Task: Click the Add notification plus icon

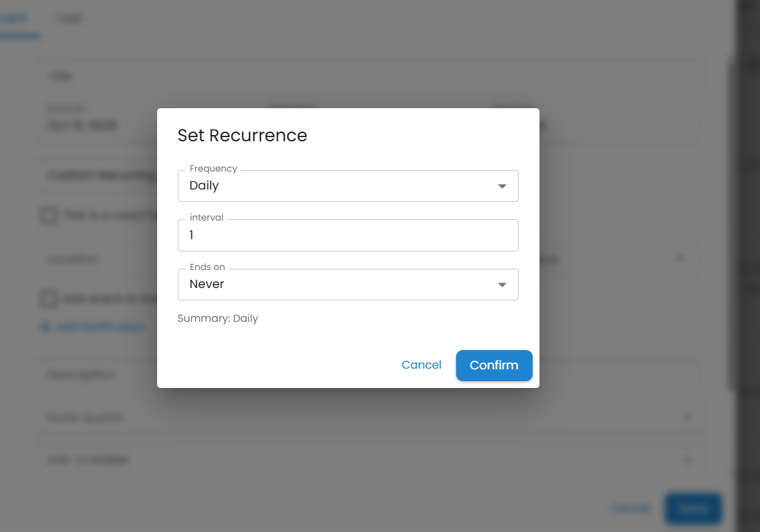Action: [x=45, y=327]
